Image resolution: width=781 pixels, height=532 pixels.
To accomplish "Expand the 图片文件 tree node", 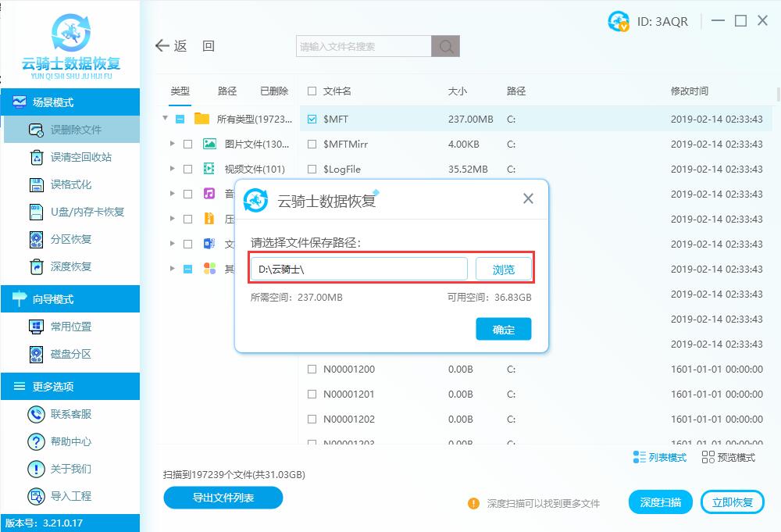I will pyautogui.click(x=173, y=144).
